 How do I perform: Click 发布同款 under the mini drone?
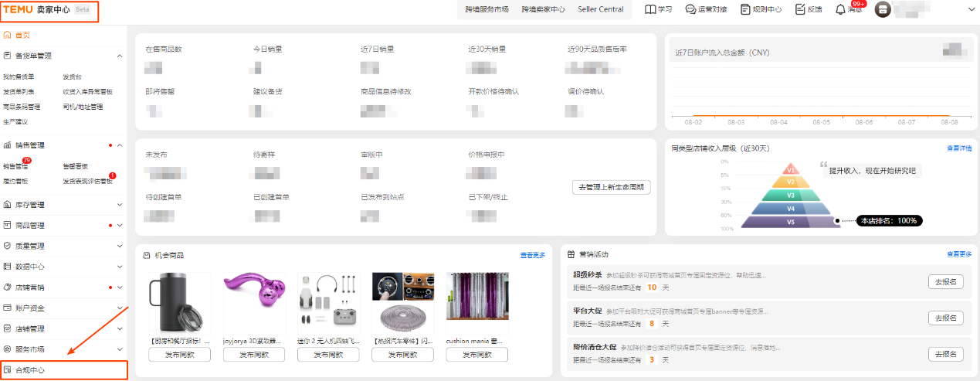pyautogui.click(x=328, y=355)
